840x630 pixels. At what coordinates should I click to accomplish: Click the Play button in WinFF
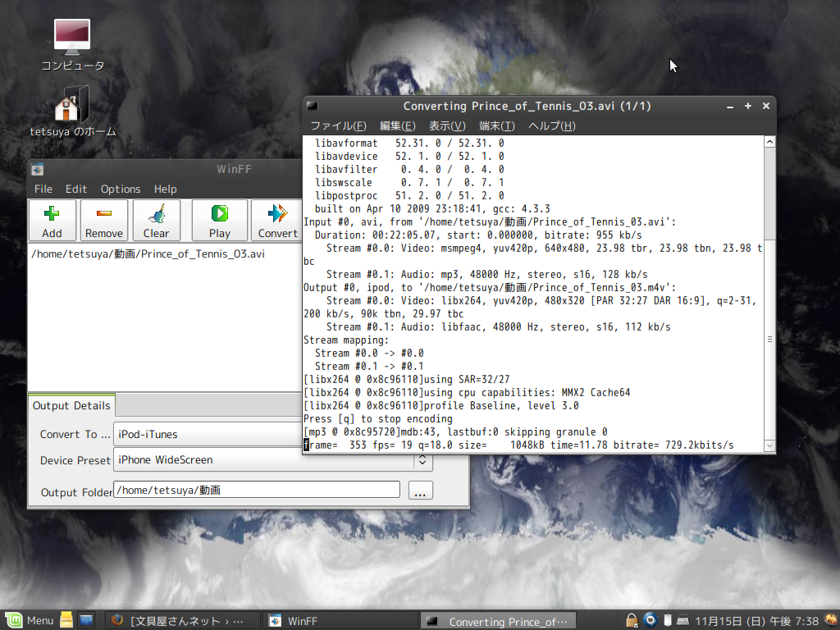pos(220,221)
